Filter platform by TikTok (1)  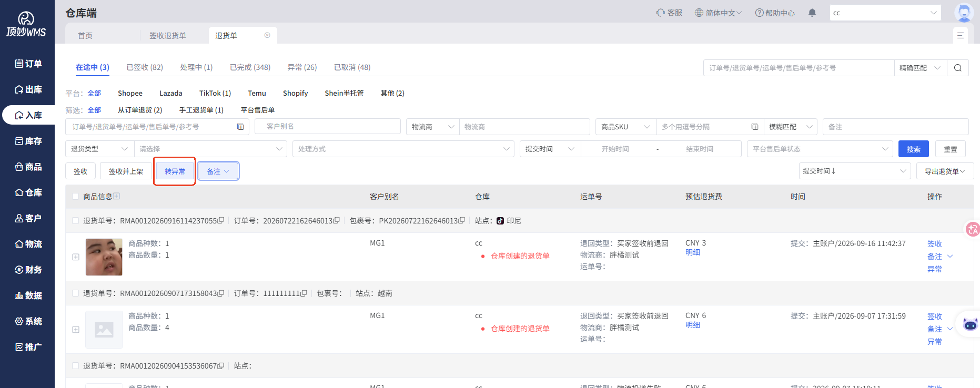point(215,93)
